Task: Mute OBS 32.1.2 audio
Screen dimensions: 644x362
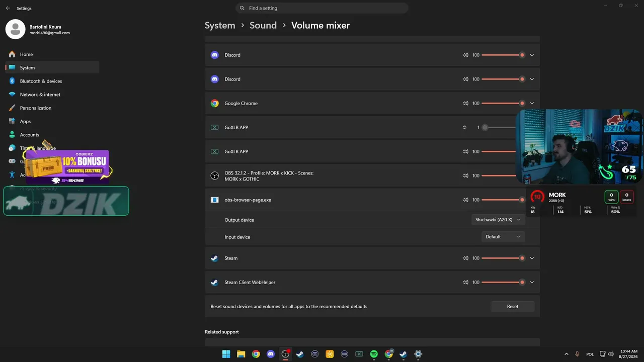Action: click(x=465, y=176)
